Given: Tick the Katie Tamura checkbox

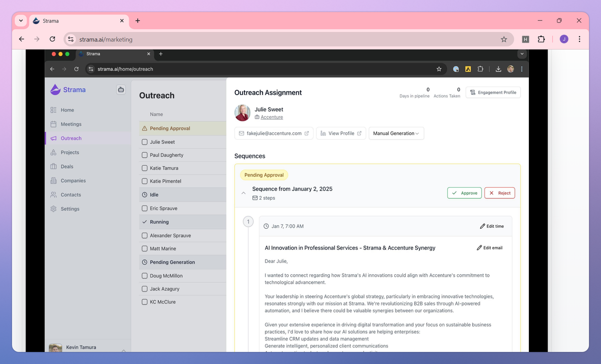Looking at the screenshot, I should click(145, 168).
